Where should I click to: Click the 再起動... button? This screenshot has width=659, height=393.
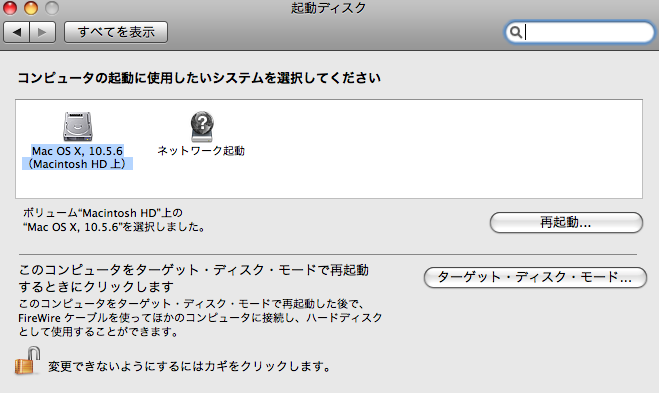[566, 222]
